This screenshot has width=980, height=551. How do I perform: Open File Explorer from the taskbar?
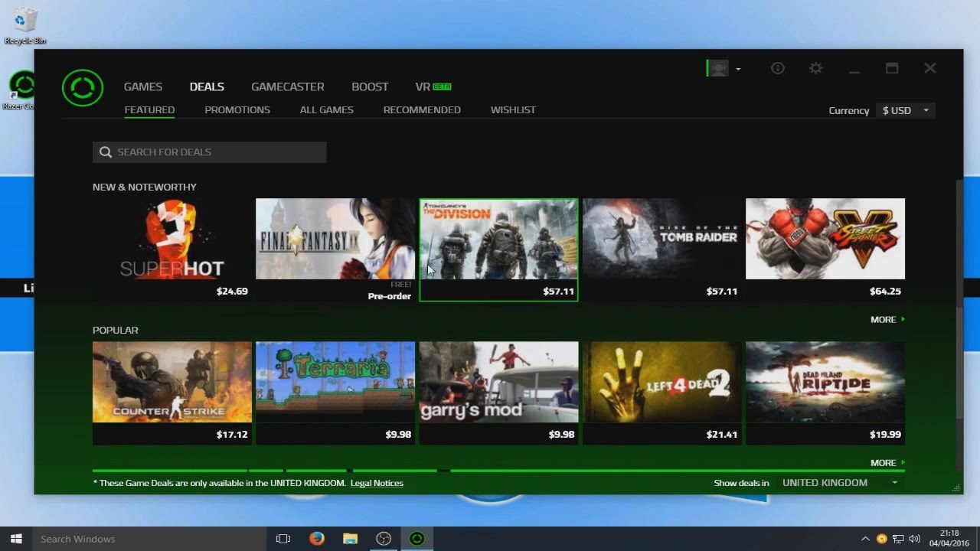pyautogui.click(x=350, y=539)
